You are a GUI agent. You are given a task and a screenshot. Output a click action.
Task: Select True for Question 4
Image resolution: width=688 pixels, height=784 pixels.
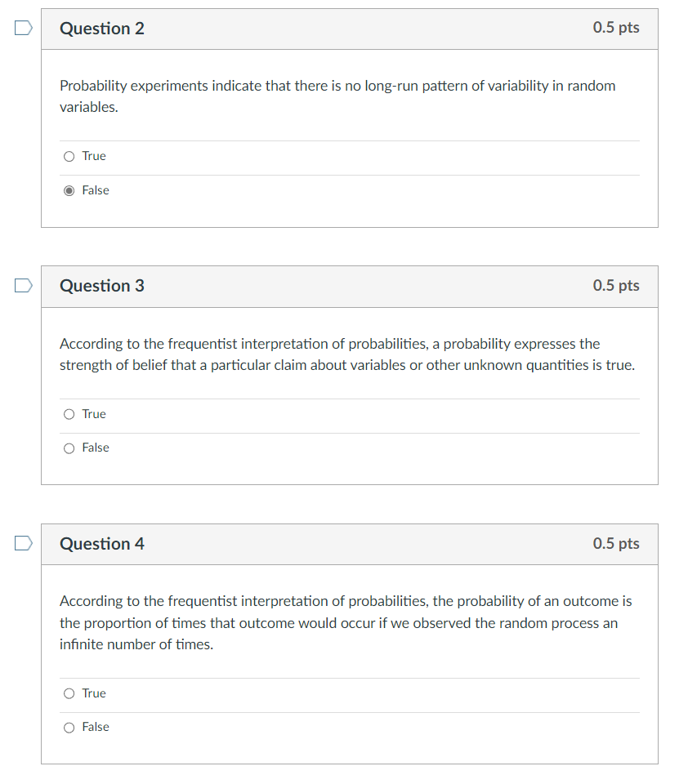pyautogui.click(x=69, y=693)
